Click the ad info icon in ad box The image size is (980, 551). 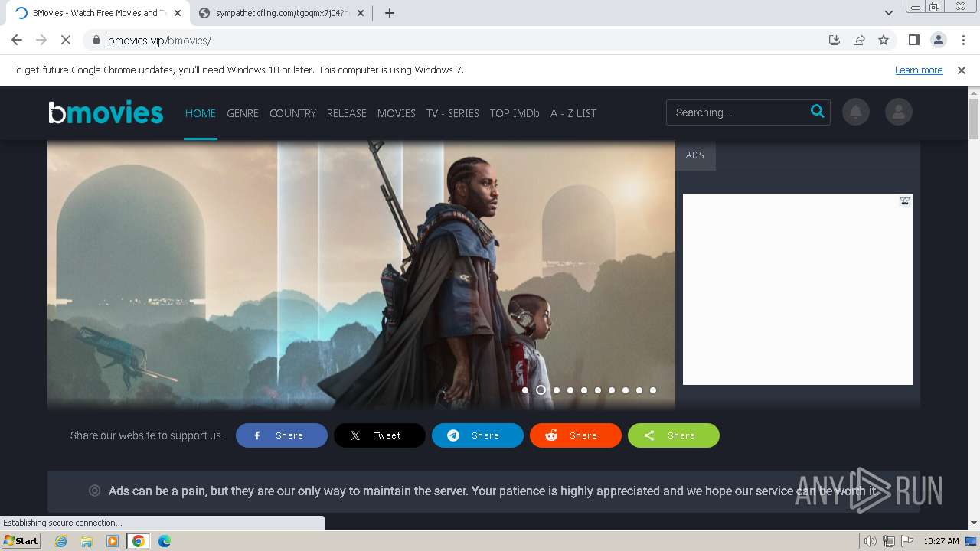(905, 201)
